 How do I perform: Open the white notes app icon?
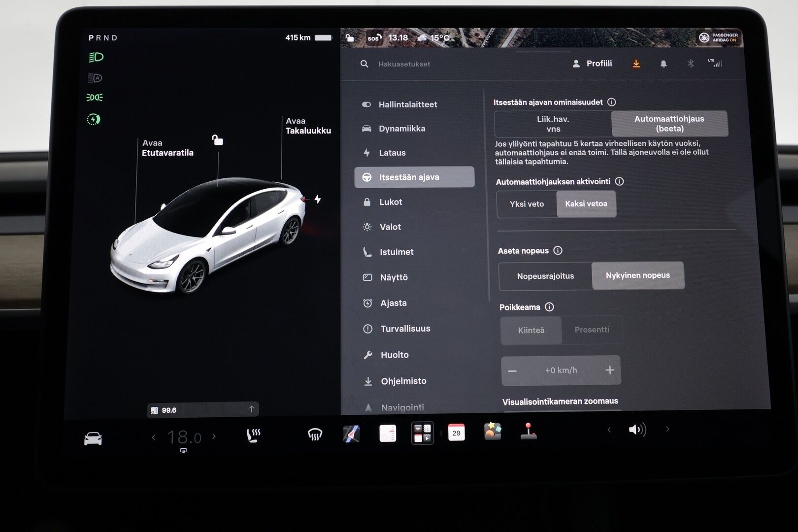pyautogui.click(x=388, y=433)
